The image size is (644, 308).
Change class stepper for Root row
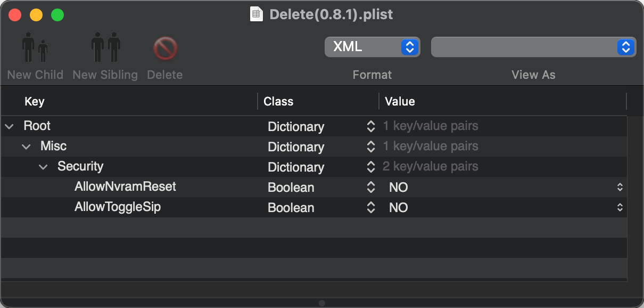(x=371, y=126)
